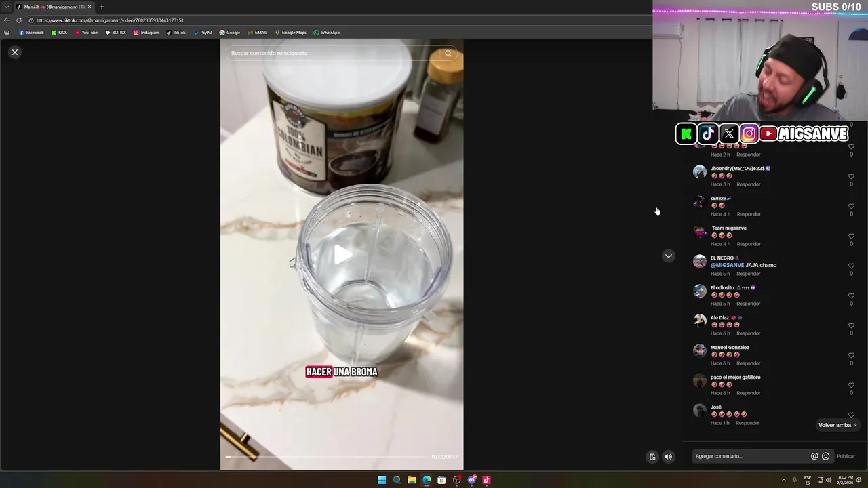Reply to Jhoendry's comment via Responder

pos(749,184)
